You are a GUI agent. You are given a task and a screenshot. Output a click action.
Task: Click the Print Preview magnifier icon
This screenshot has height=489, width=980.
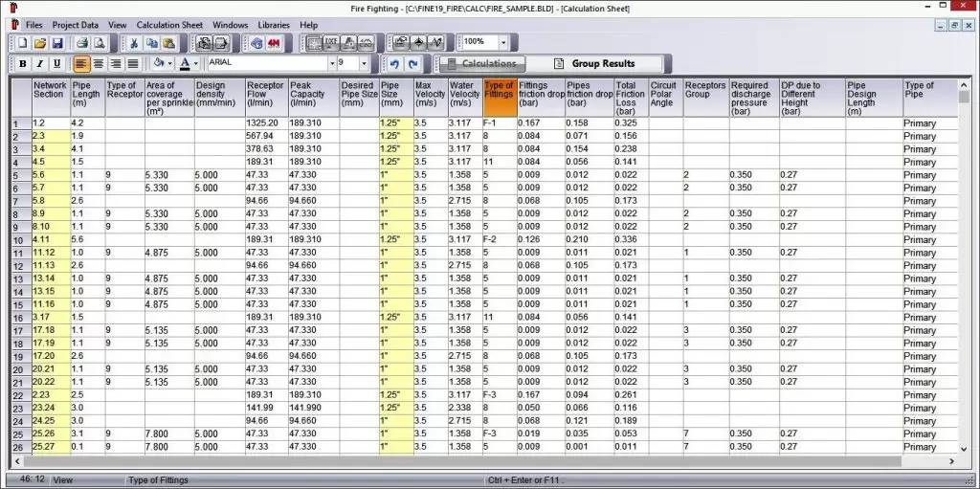click(x=99, y=43)
